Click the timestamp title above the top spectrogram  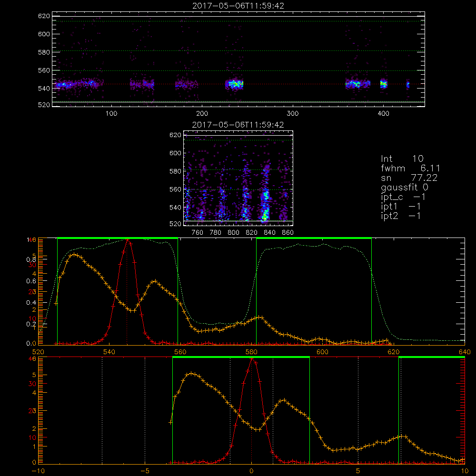[238, 6]
